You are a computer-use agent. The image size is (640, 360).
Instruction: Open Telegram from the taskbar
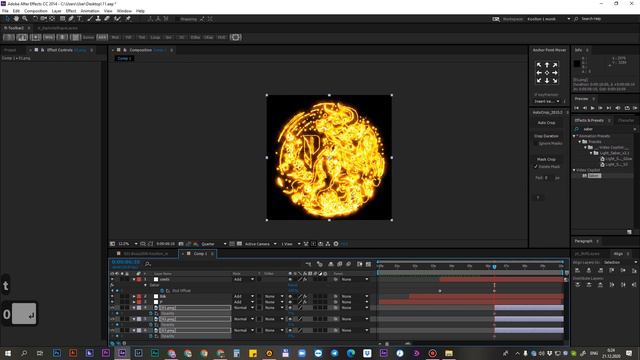pos(334,353)
